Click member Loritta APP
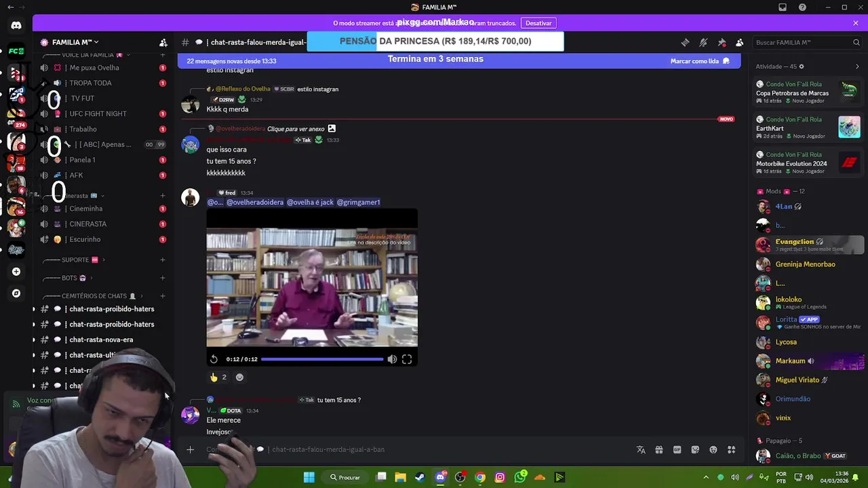 tap(808, 322)
